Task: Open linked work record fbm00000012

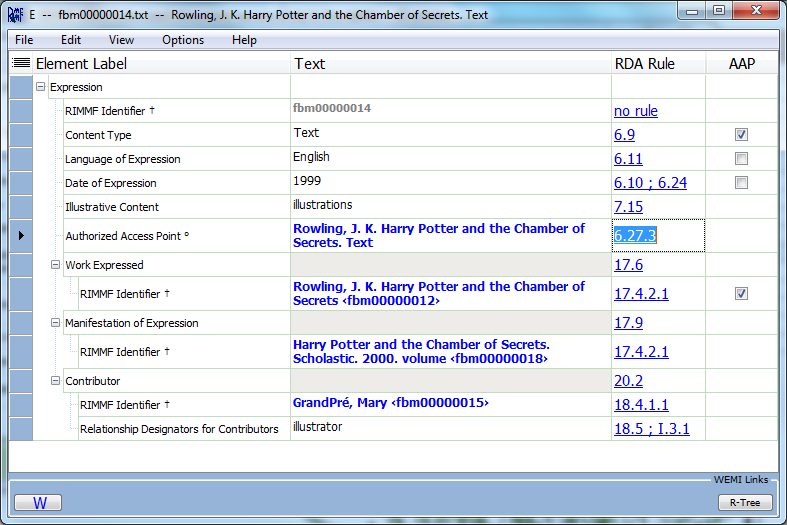Action: pos(439,294)
